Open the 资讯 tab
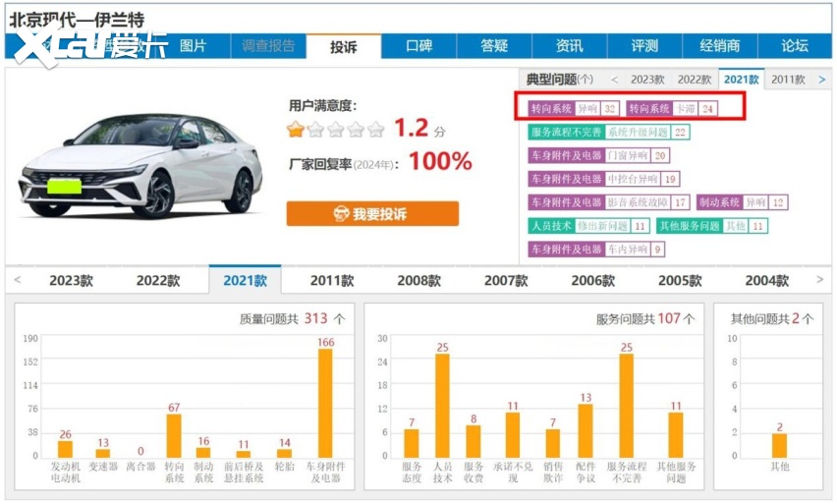Screen dimensions: 837x504 pyautogui.click(x=570, y=46)
